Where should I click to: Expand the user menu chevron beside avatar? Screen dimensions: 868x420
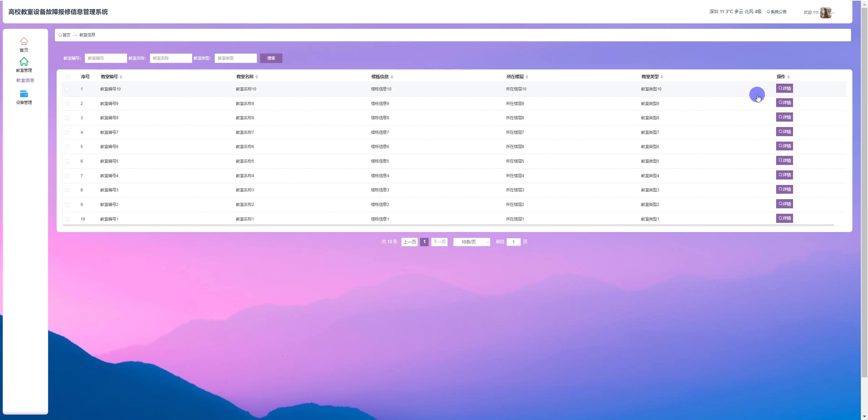coord(833,13)
